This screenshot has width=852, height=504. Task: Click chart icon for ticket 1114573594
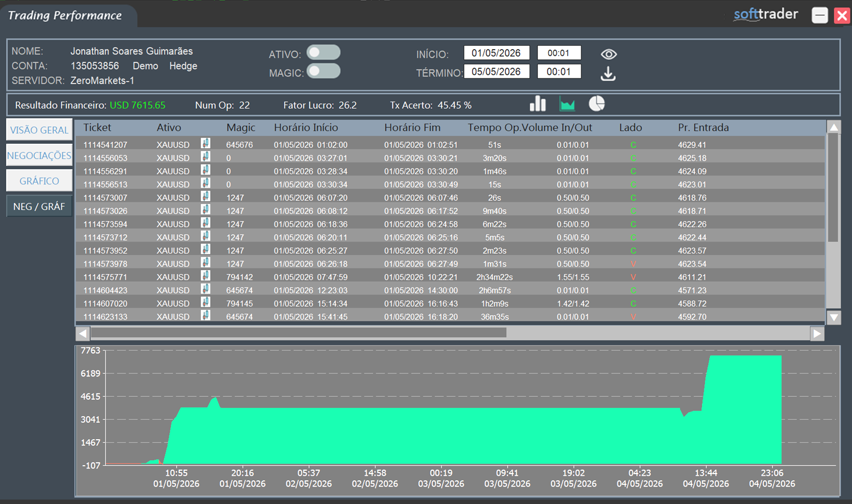(206, 223)
